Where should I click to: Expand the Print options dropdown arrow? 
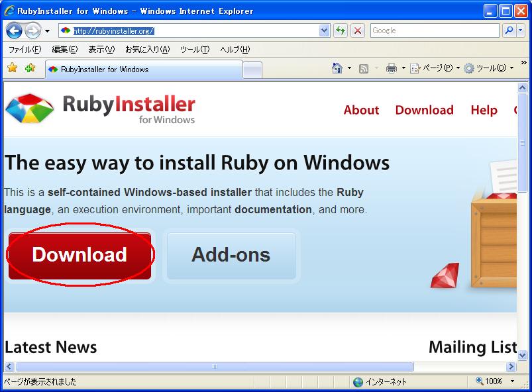coord(403,68)
